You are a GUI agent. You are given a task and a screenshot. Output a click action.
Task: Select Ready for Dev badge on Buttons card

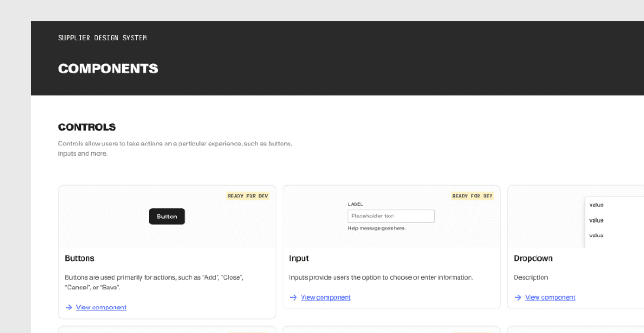point(248,196)
